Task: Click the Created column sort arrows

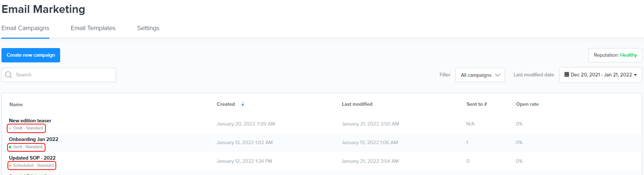Action: click(243, 104)
